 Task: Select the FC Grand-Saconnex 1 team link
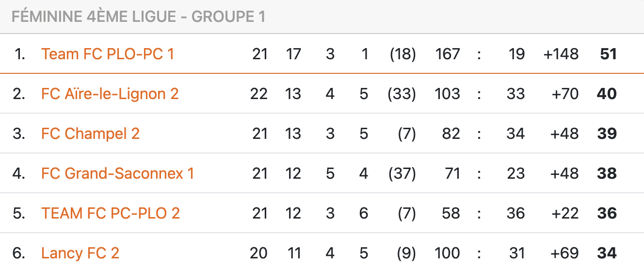pos(118,173)
